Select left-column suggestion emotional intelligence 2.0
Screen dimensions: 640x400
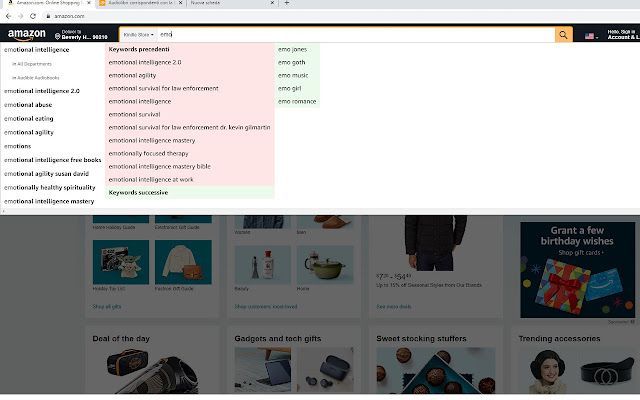pos(42,91)
